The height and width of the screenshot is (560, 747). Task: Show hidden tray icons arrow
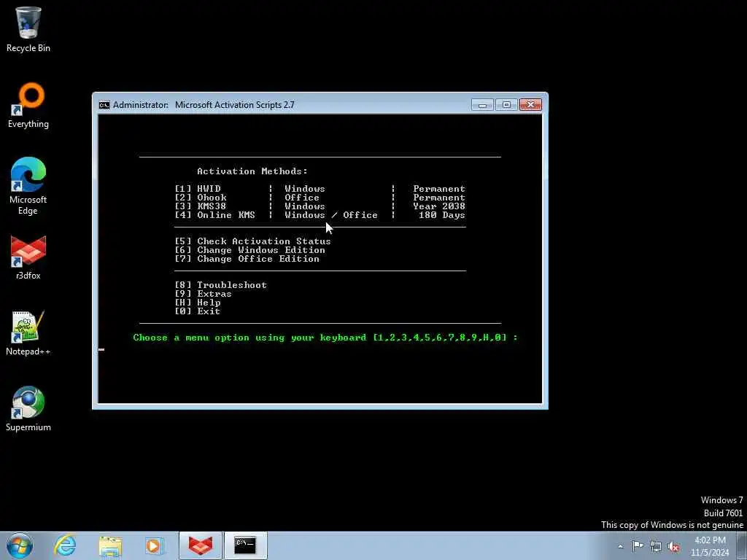(620, 546)
